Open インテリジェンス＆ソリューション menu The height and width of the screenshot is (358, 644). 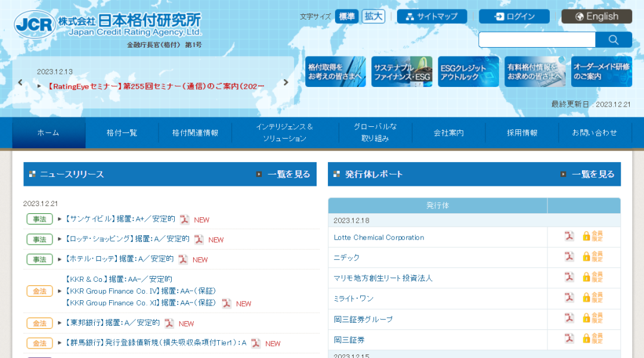coord(284,133)
